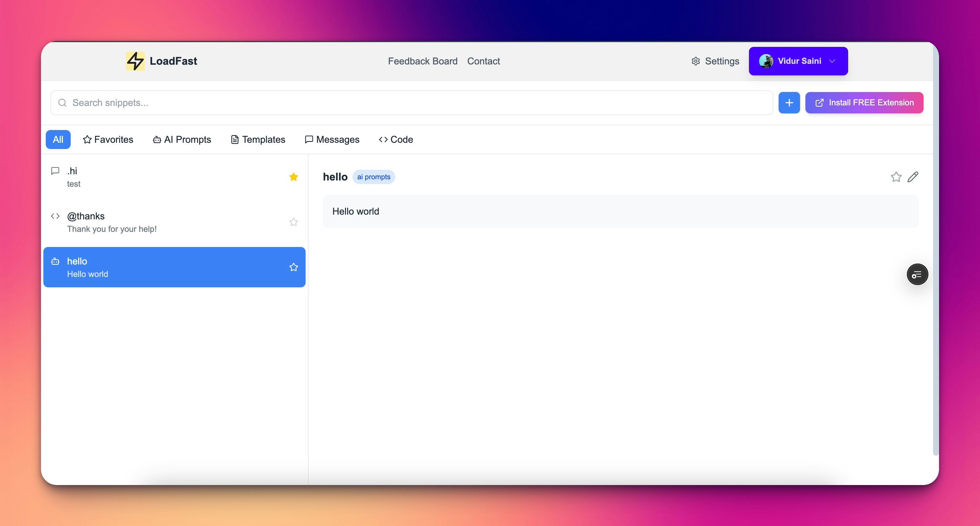
Task: Click the code icon beside @thanks
Action: pos(55,216)
